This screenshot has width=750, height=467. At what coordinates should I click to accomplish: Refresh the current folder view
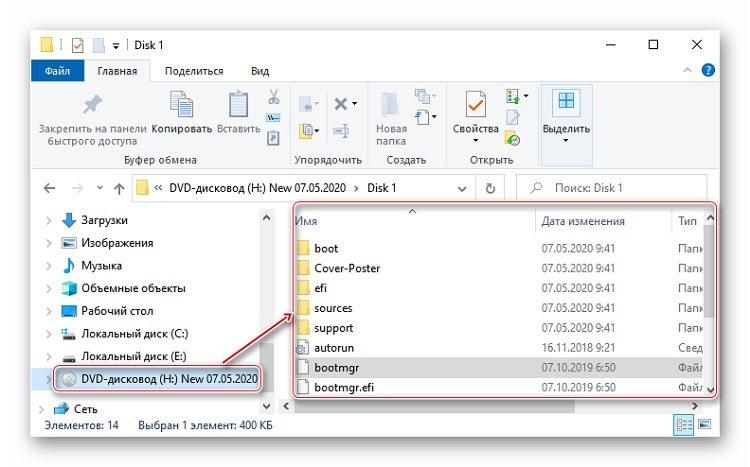coord(490,187)
